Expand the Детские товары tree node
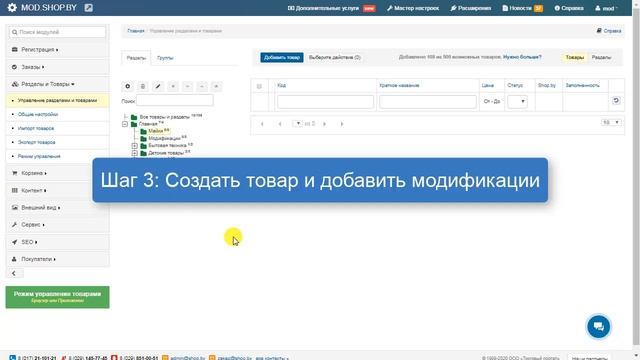The height and width of the screenshot is (360, 640). 134,153
